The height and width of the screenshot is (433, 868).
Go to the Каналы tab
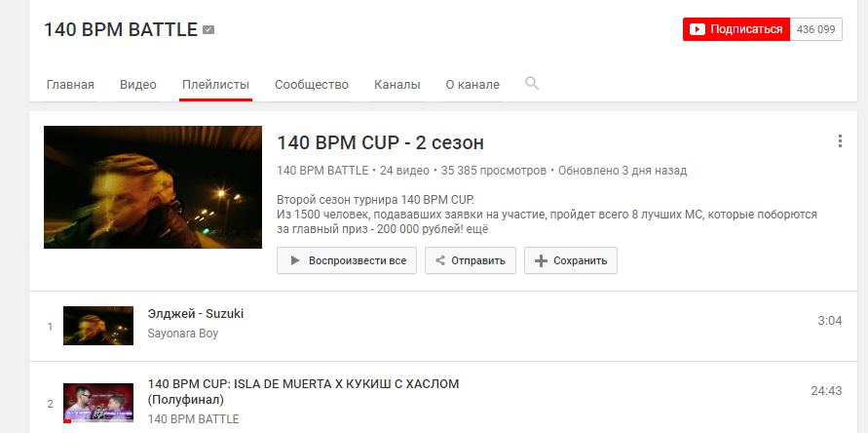click(x=396, y=85)
